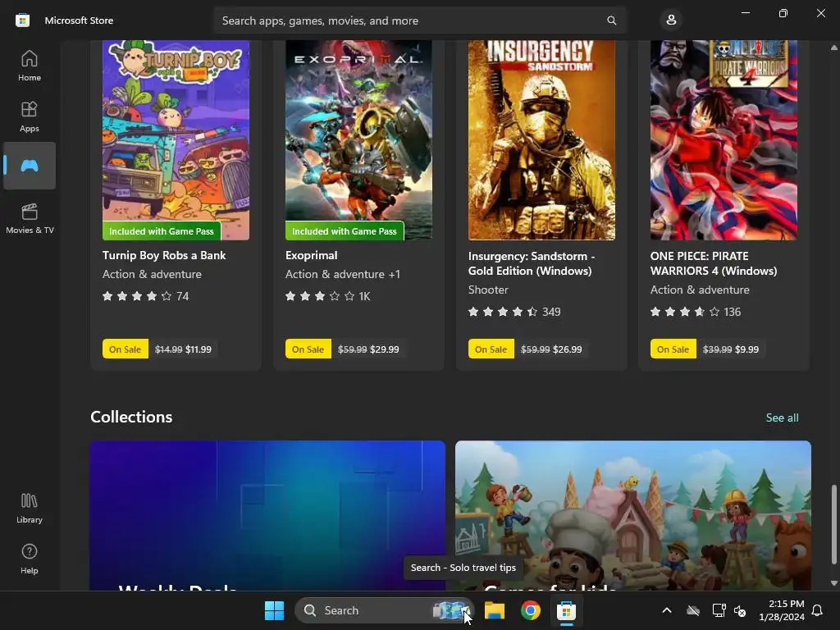Open See all for Collections
This screenshot has width=840, height=630.
point(782,418)
